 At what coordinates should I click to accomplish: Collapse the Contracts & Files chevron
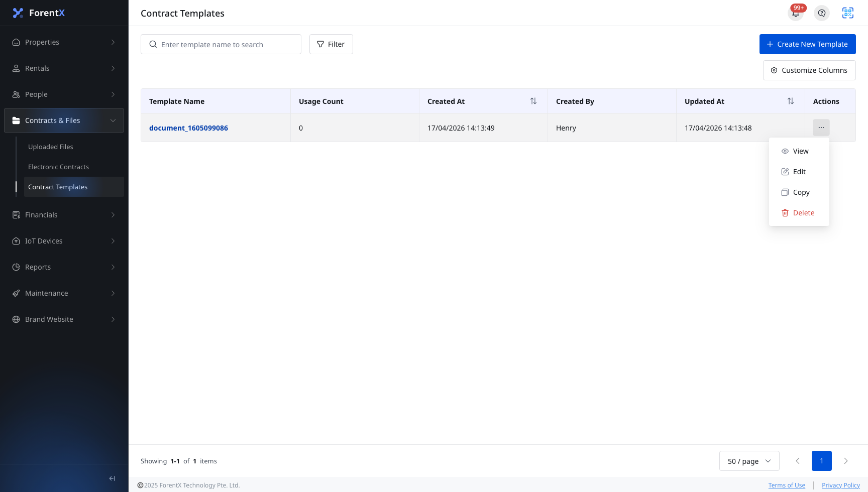click(x=113, y=120)
